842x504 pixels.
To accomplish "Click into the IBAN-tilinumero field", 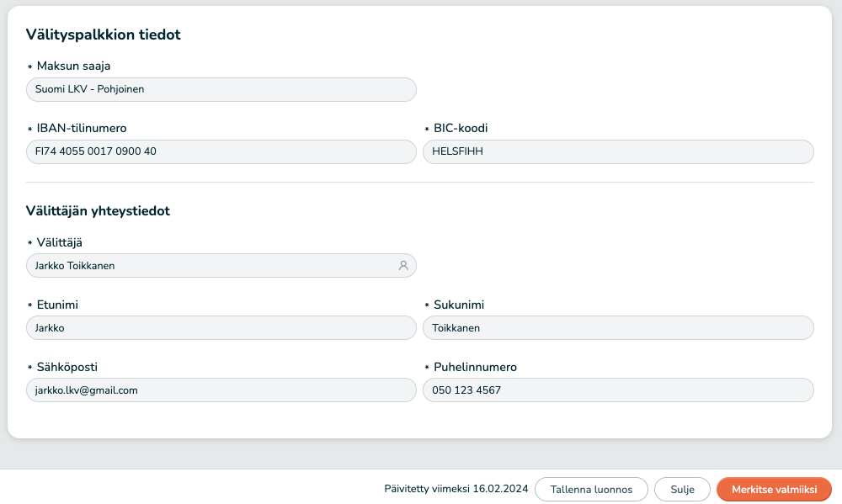I will pyautogui.click(x=221, y=151).
